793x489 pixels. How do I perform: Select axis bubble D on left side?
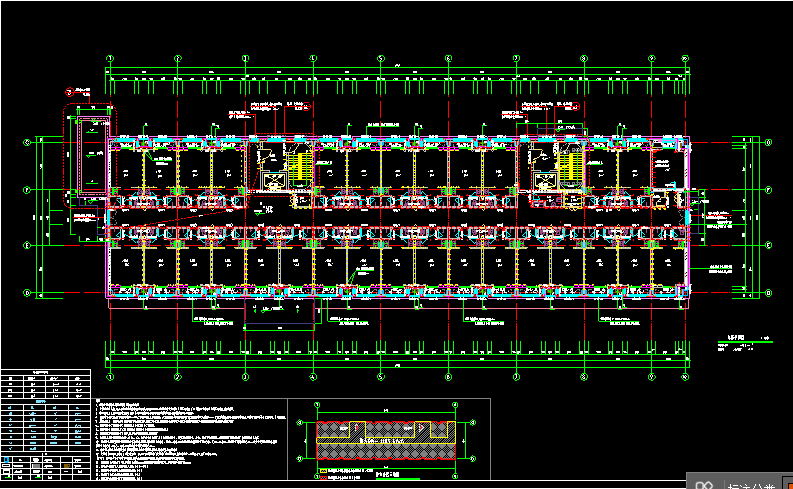tap(28, 292)
